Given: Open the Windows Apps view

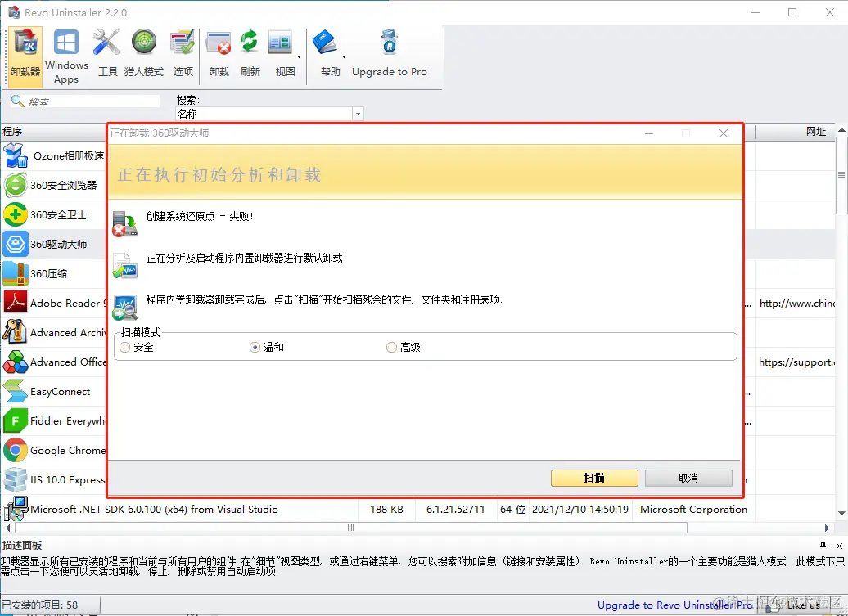Looking at the screenshot, I should point(66,43).
